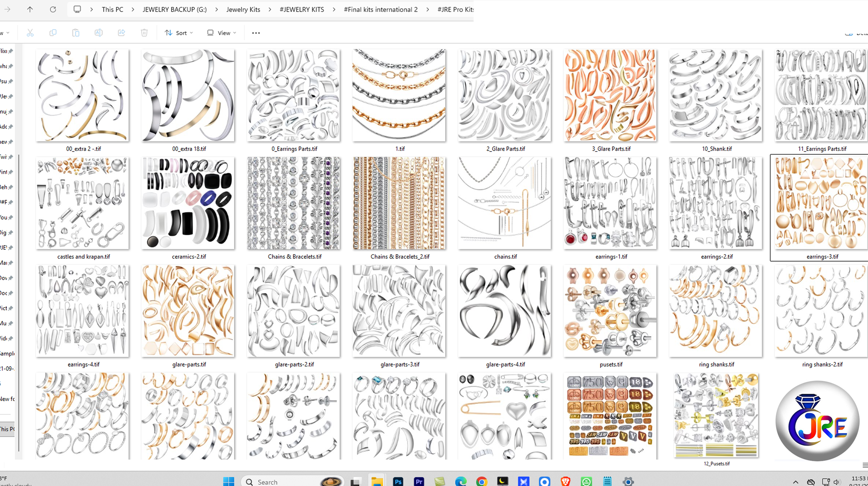
Task: Click the Cut scissors icon
Action: (30, 33)
